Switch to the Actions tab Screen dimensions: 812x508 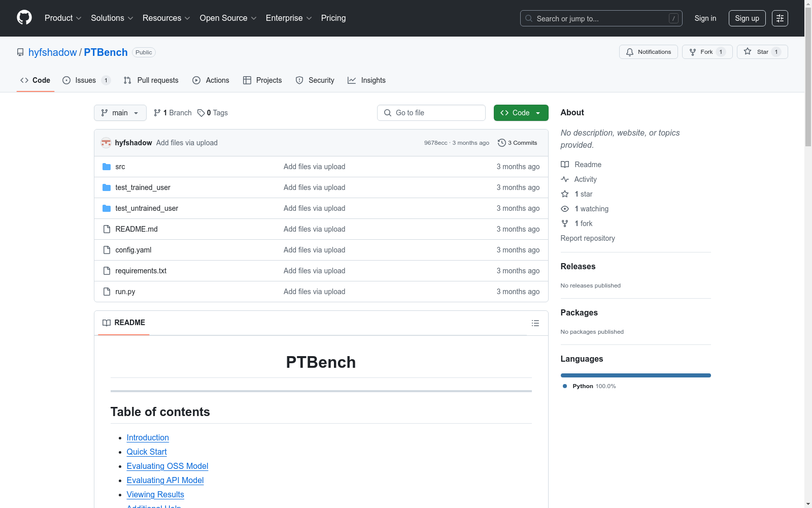point(211,80)
